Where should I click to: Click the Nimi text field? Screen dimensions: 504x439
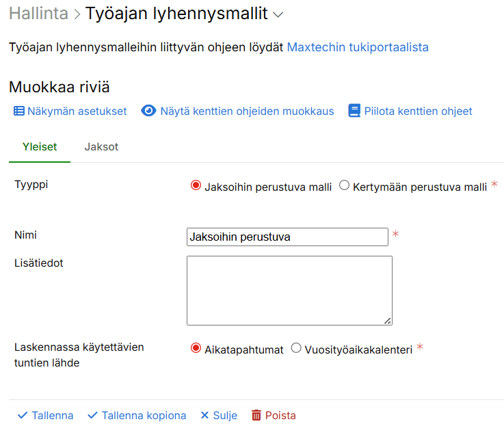coord(287,237)
